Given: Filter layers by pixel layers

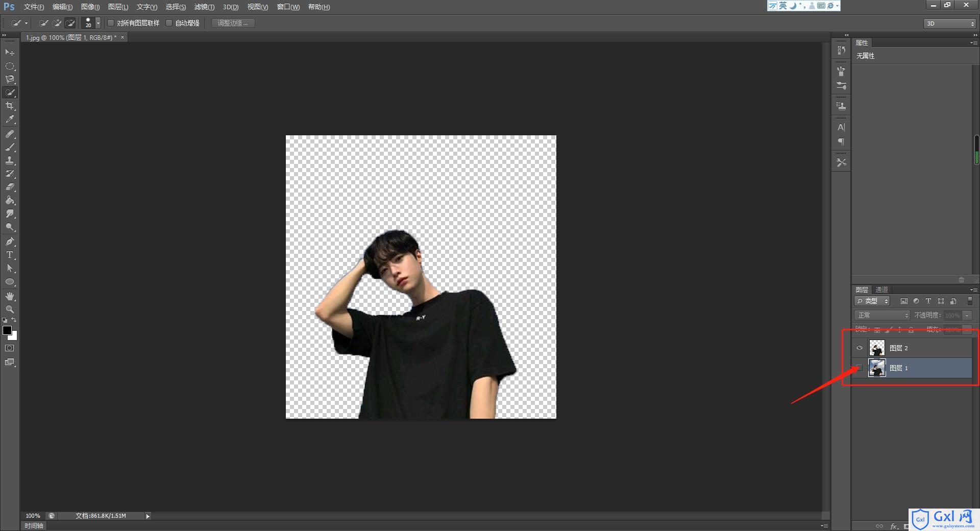Looking at the screenshot, I should 904,301.
